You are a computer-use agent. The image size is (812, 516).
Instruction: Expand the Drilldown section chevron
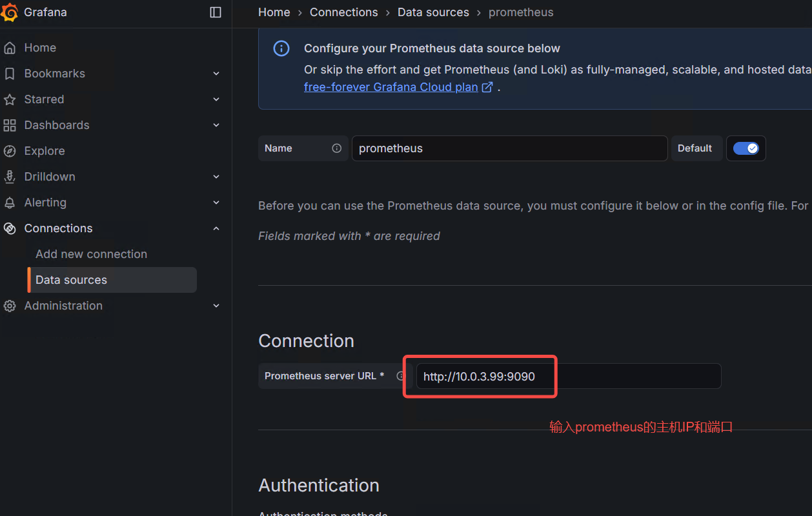[216, 177]
